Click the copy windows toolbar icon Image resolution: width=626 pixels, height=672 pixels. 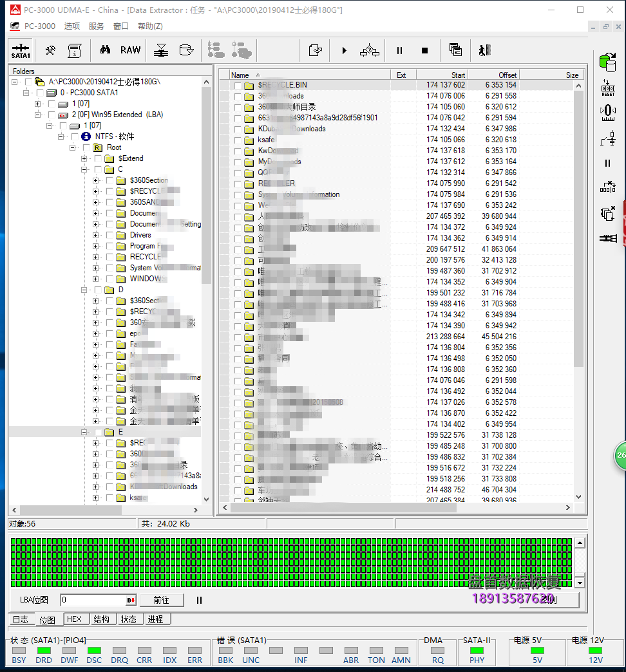455,50
